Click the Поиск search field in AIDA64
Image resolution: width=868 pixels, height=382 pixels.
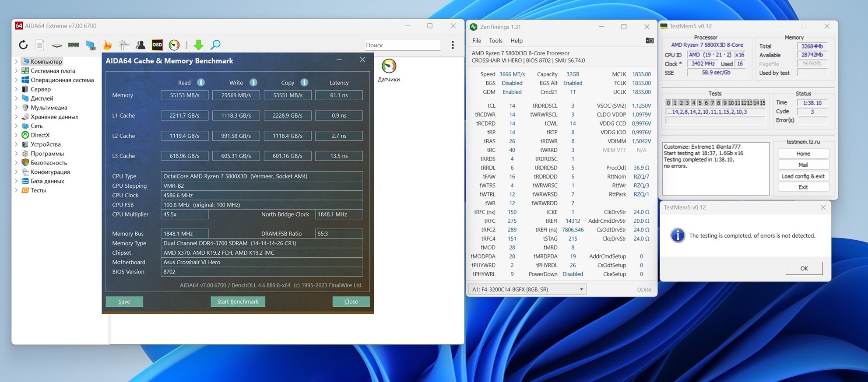click(x=403, y=45)
